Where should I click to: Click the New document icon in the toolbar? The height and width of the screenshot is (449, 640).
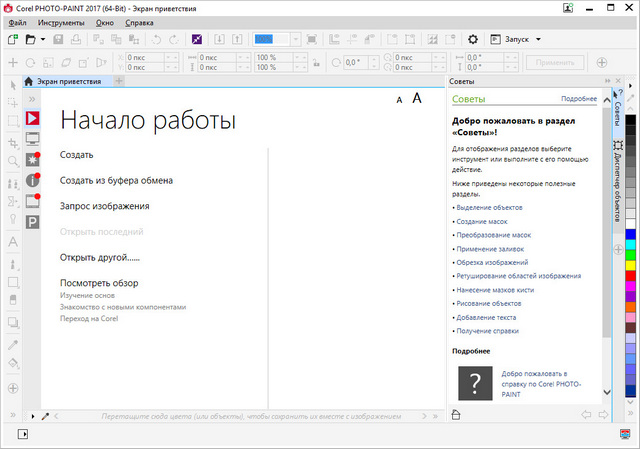[12, 39]
